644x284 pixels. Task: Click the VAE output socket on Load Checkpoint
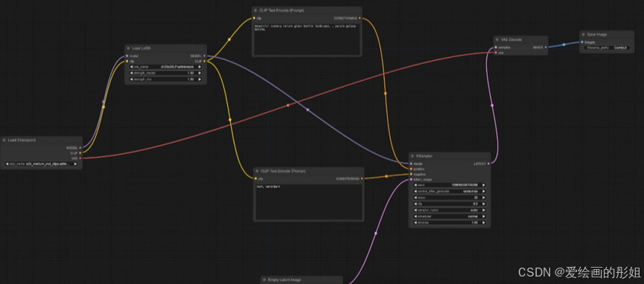[80, 158]
